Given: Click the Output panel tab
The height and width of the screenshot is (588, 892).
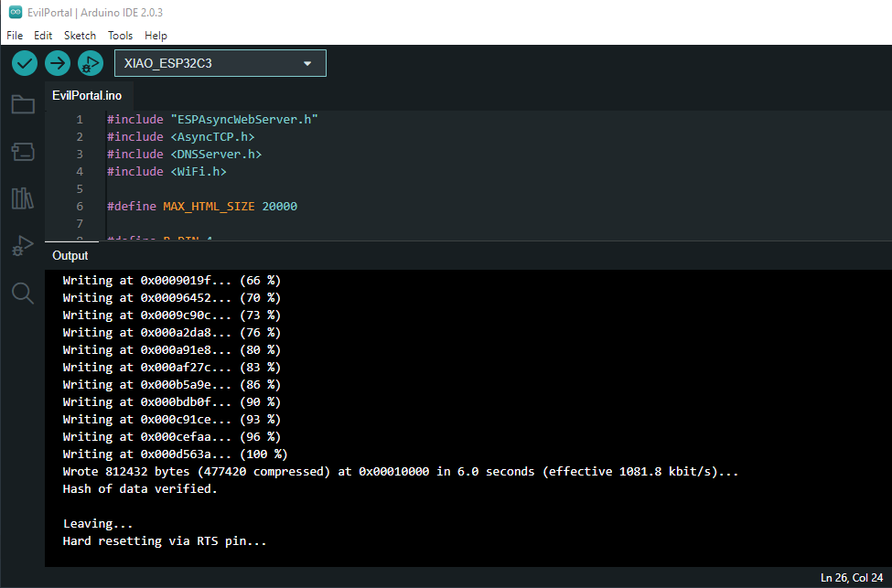Looking at the screenshot, I should [70, 255].
